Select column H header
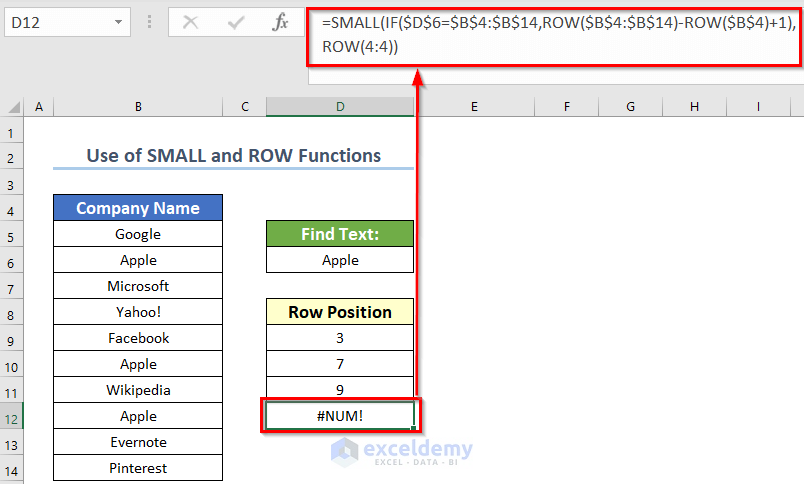Screen dimensions: 804x484 694,107
